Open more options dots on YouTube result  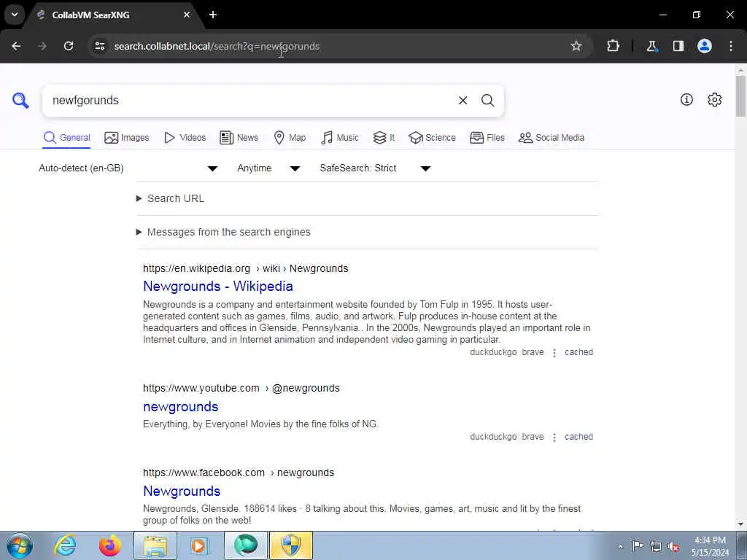point(554,437)
